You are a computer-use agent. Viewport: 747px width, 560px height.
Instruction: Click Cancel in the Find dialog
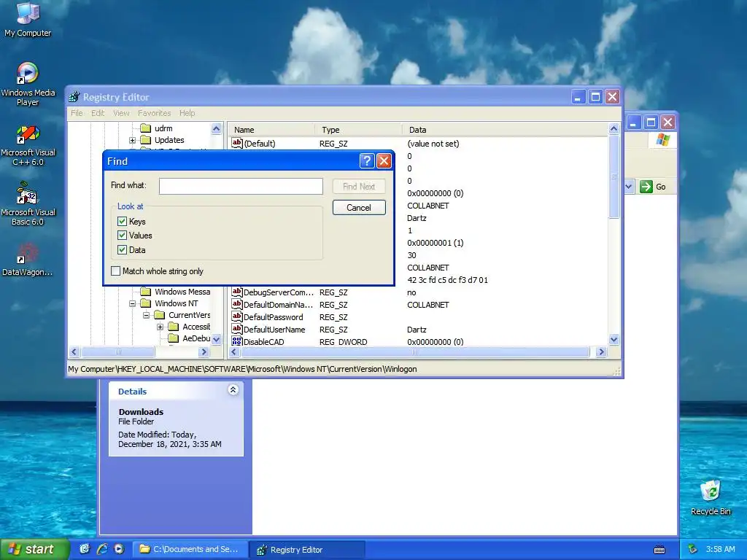pos(359,208)
